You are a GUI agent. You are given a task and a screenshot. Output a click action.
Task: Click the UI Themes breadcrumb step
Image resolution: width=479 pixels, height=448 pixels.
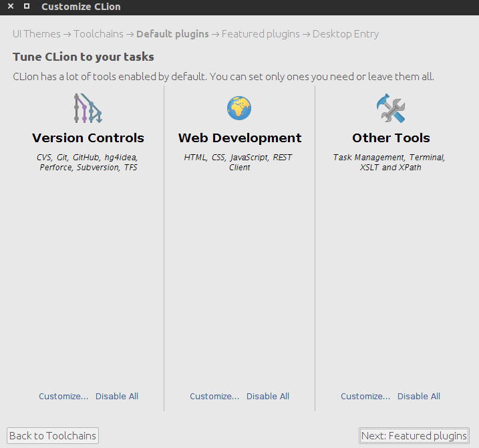click(37, 34)
